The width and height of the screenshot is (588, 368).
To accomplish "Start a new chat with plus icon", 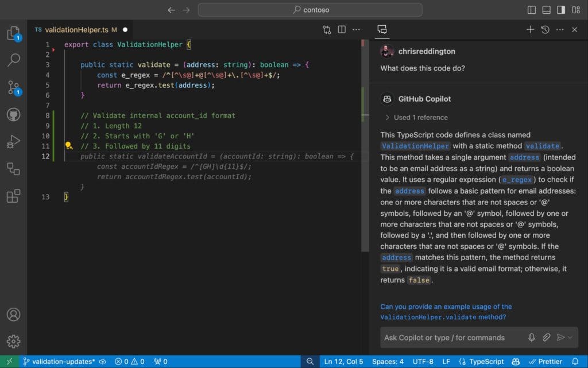I will 530,29.
